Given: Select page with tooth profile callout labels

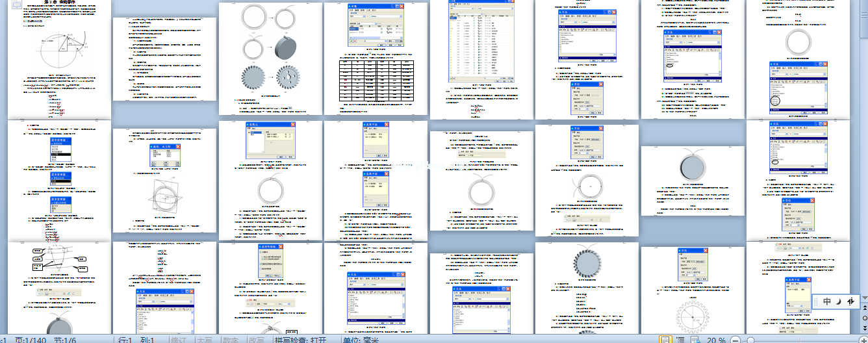Looking at the screenshot, I should coord(60,288).
